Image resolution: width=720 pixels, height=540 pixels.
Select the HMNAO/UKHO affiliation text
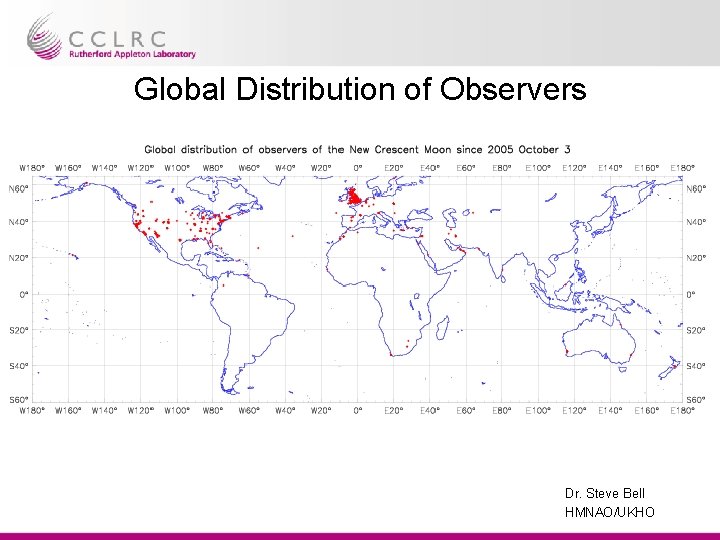[610, 512]
